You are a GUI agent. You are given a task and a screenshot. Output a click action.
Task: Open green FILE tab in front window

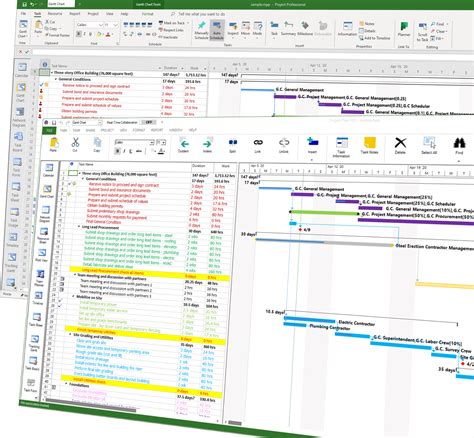[49, 130]
